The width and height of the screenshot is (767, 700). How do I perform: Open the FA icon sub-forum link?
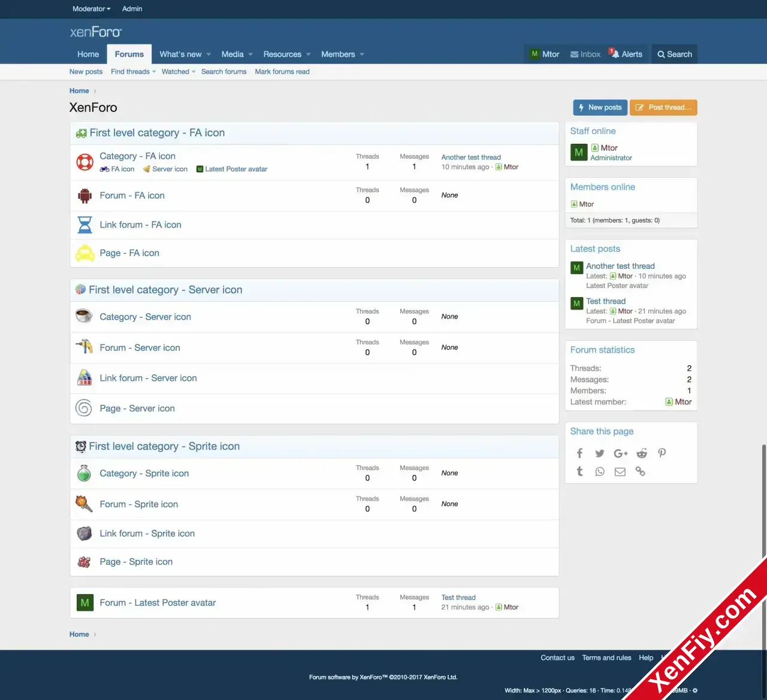(123, 169)
